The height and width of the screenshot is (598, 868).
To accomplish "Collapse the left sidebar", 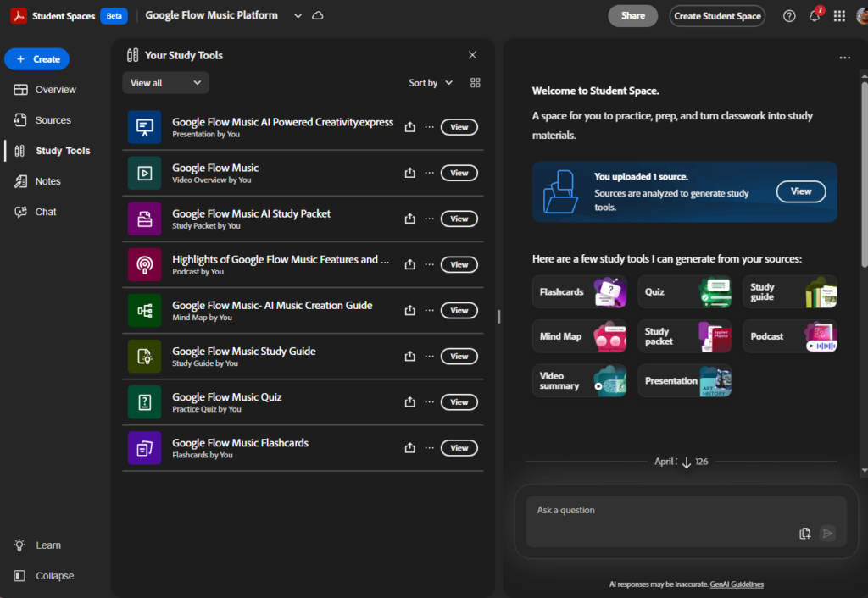I will click(x=44, y=576).
